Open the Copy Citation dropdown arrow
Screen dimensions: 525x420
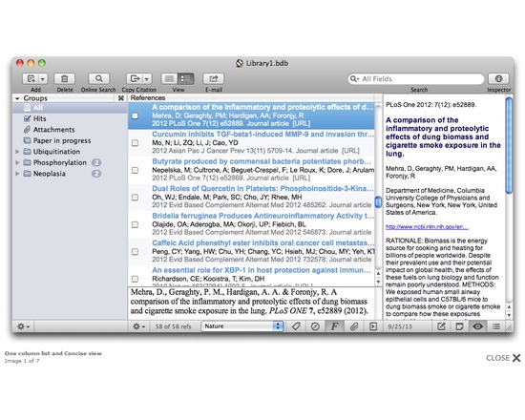tap(147, 78)
